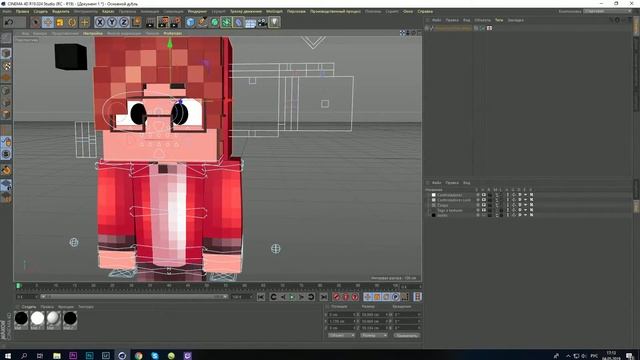The height and width of the screenshot is (360, 640).
Task: Switch to Model mode in left palette
Action: point(6,53)
